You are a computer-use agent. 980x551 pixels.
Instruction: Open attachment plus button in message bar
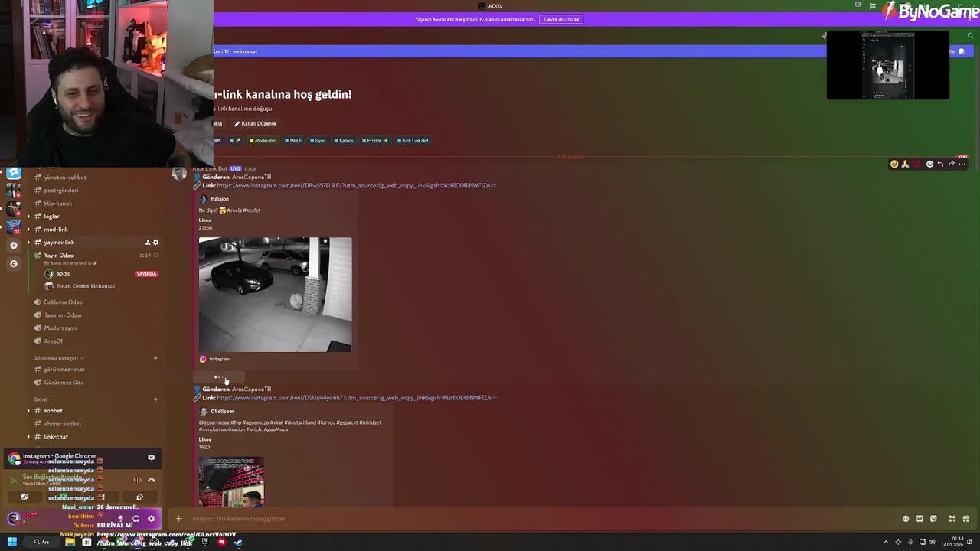pyautogui.click(x=178, y=519)
